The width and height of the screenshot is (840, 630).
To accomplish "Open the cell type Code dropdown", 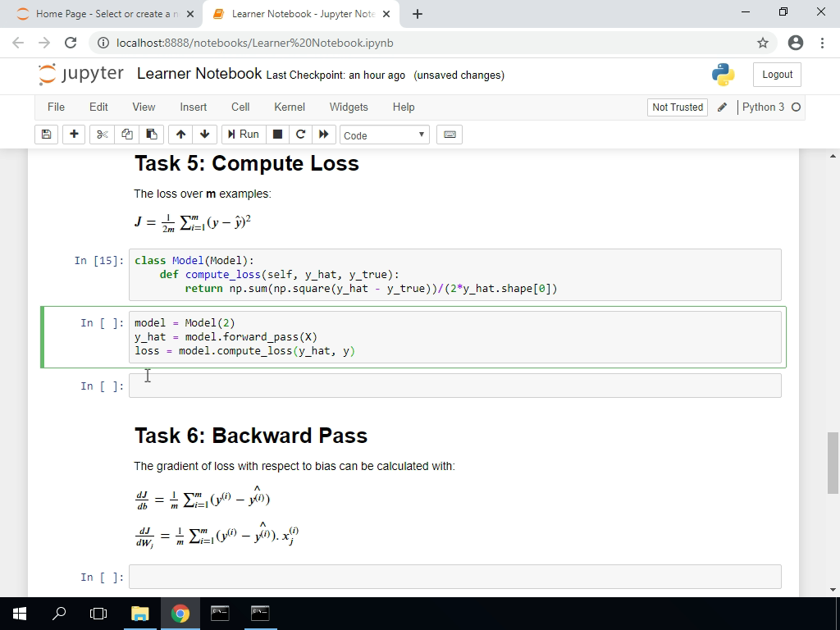I will click(x=384, y=135).
